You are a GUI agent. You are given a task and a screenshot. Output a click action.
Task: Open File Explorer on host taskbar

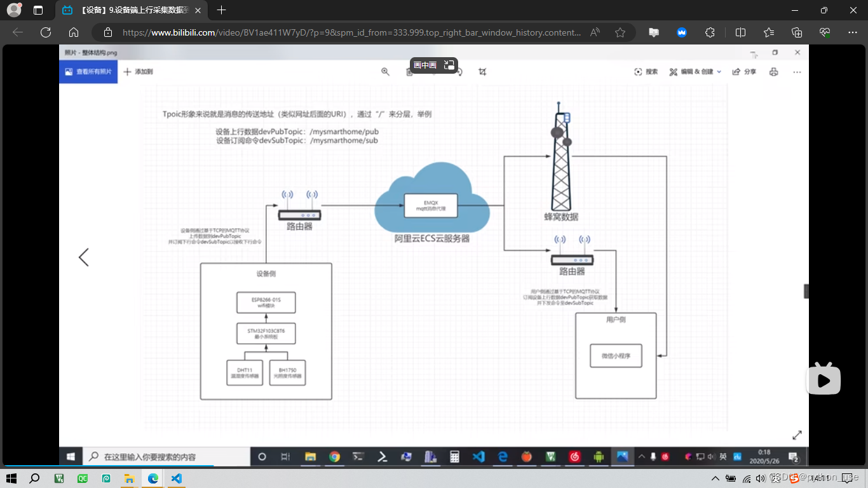pos(129,478)
